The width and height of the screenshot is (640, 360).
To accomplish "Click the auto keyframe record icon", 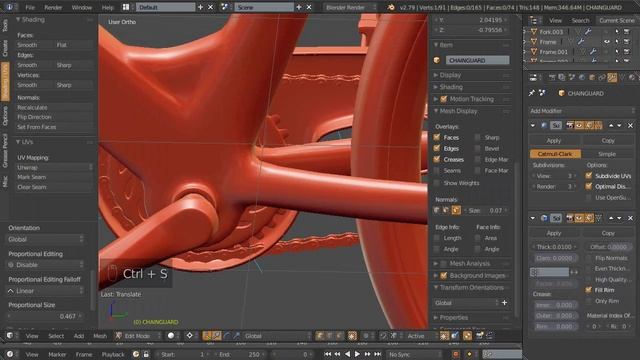I will tap(456, 354).
